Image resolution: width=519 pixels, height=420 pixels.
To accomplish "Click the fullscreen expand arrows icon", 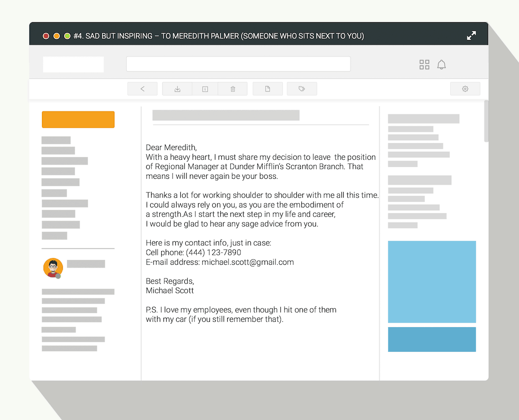I will [x=471, y=35].
